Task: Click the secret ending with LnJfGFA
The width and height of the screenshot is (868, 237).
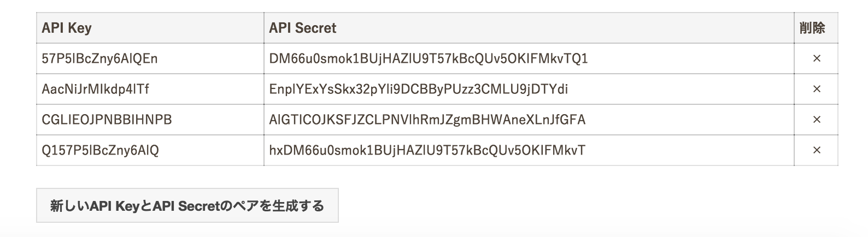Action: (427, 120)
